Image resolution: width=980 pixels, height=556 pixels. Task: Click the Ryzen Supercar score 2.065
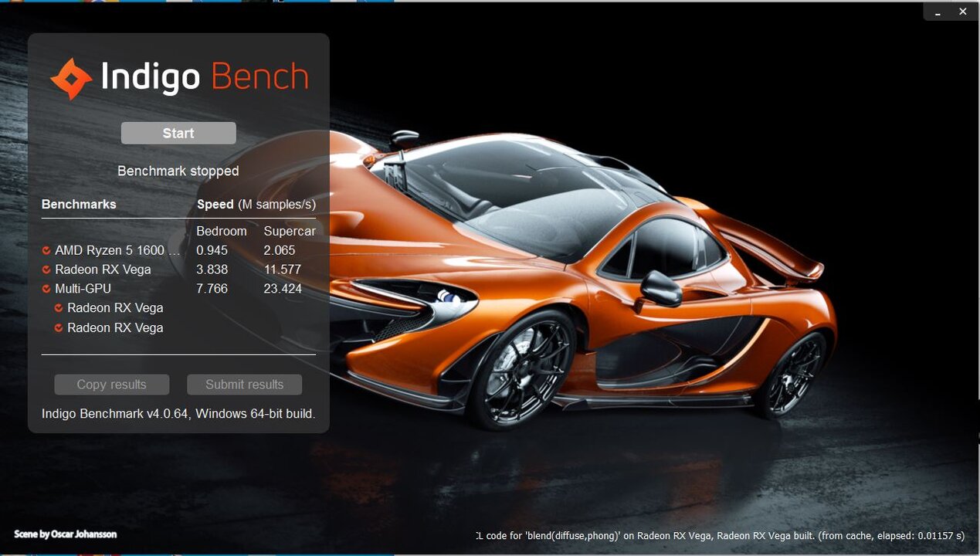[x=280, y=250]
